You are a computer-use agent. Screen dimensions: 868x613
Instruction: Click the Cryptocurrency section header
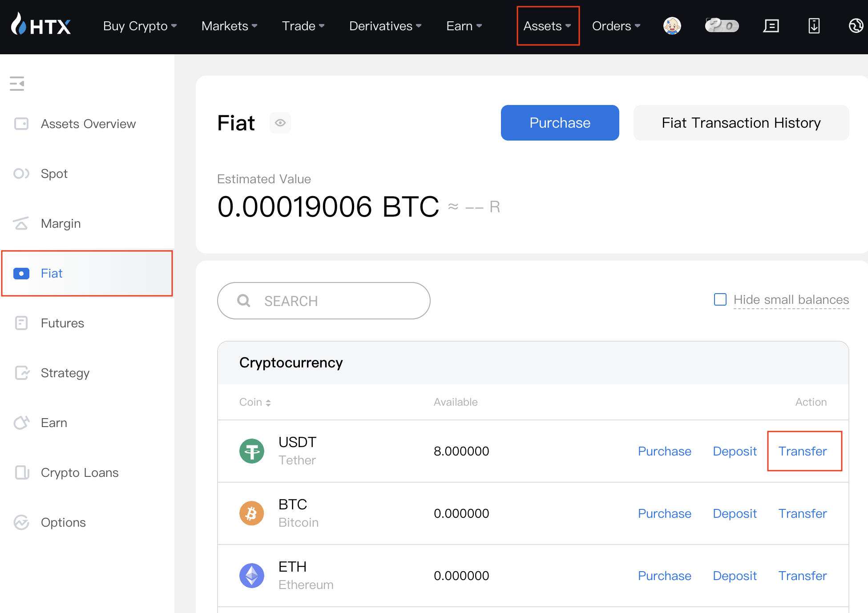point(291,363)
